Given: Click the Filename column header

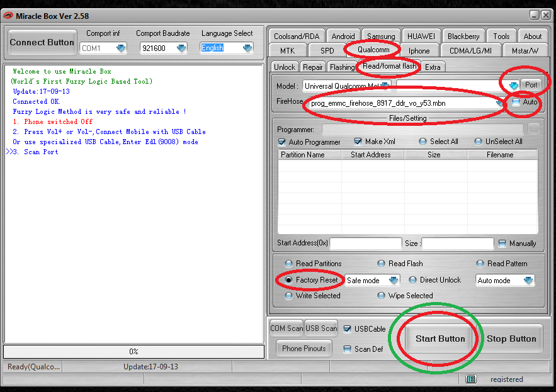Looking at the screenshot, I should [502, 155].
